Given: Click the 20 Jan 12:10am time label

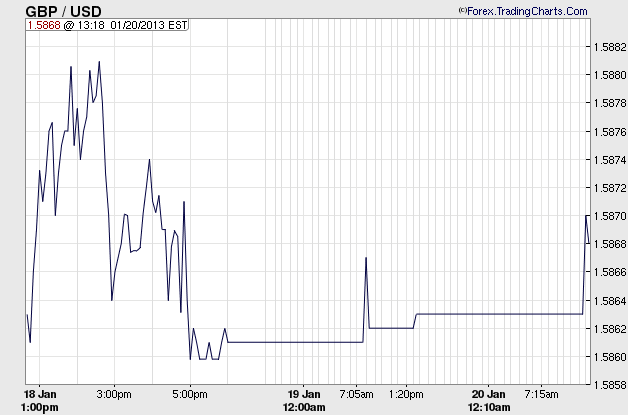Looking at the screenshot, I should [x=489, y=401].
